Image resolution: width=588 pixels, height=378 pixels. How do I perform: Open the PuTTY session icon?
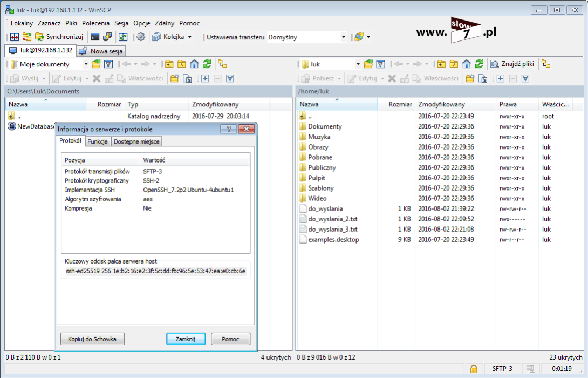107,37
